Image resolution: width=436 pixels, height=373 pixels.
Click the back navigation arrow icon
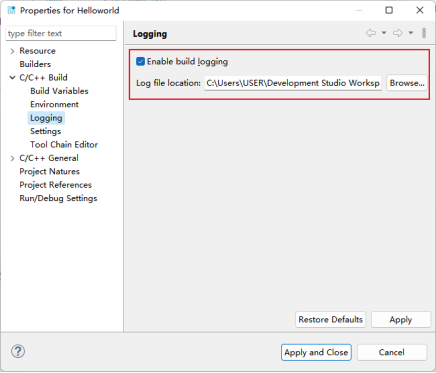pos(371,33)
